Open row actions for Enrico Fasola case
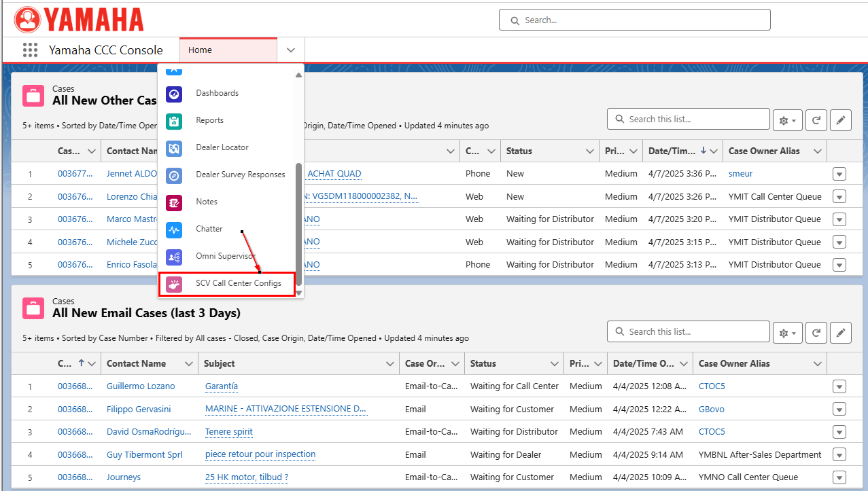Viewport: 868px width, 491px height. (839, 264)
